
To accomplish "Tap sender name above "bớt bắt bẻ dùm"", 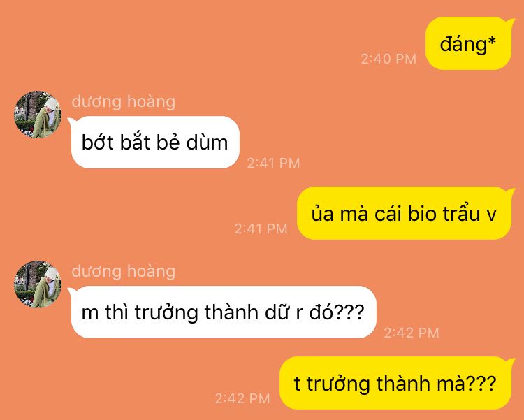I will click(x=123, y=101).
